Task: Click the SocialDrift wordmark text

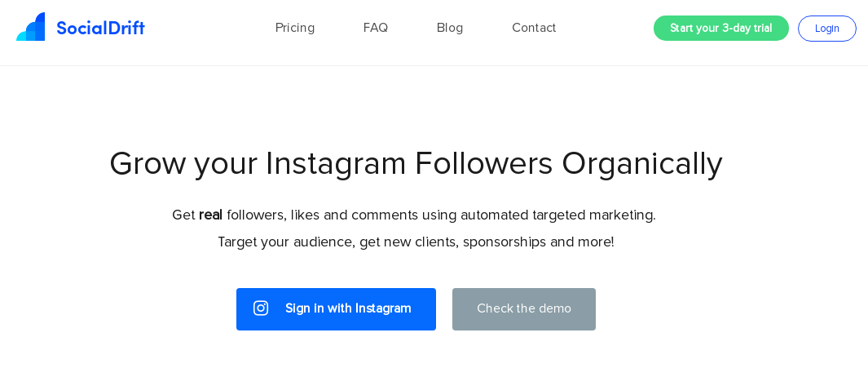Action: pyautogui.click(x=100, y=28)
